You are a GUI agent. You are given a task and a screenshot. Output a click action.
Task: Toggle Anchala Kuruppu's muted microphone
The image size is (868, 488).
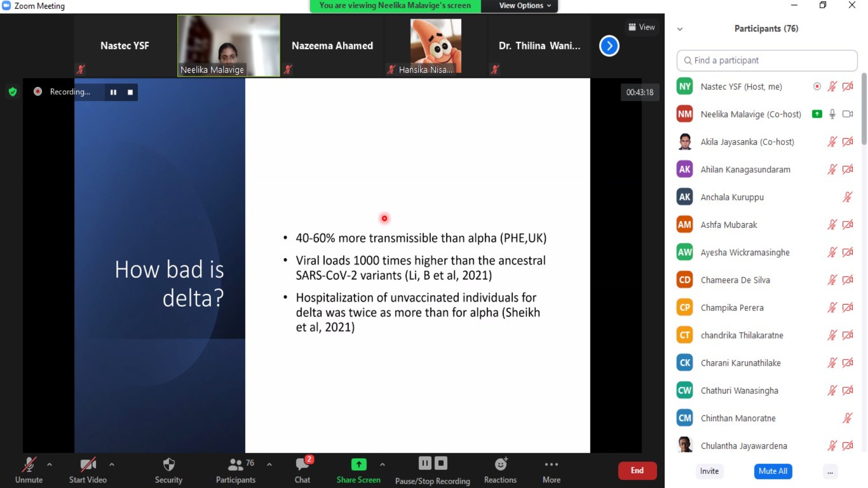click(847, 197)
